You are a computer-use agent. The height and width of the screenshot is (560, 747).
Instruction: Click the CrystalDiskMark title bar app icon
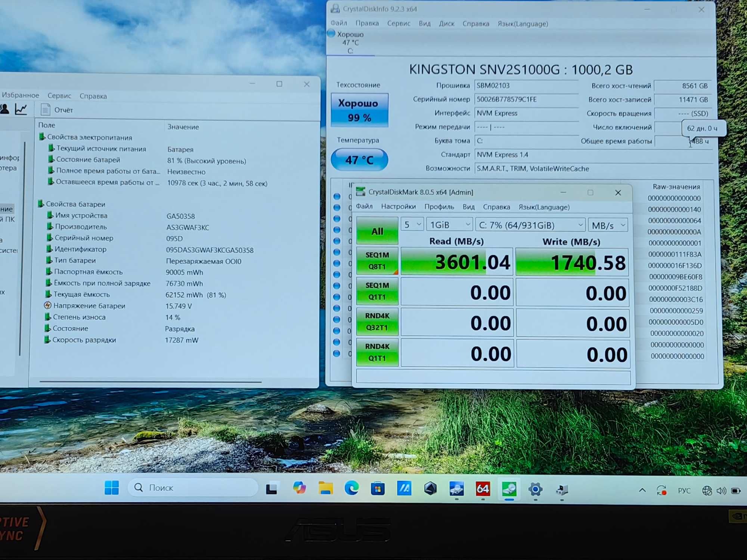pos(360,192)
